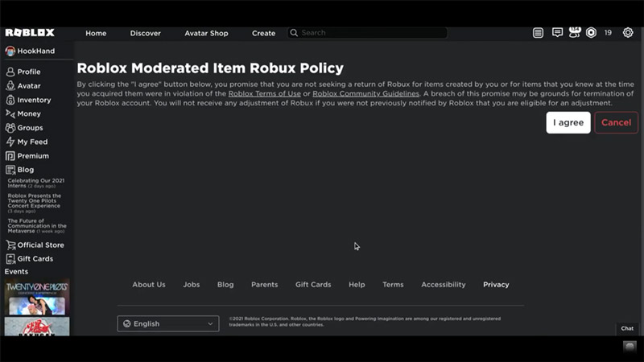Image resolution: width=644 pixels, height=362 pixels.
Task: Open Inventory from the sidebar
Action: click(34, 100)
